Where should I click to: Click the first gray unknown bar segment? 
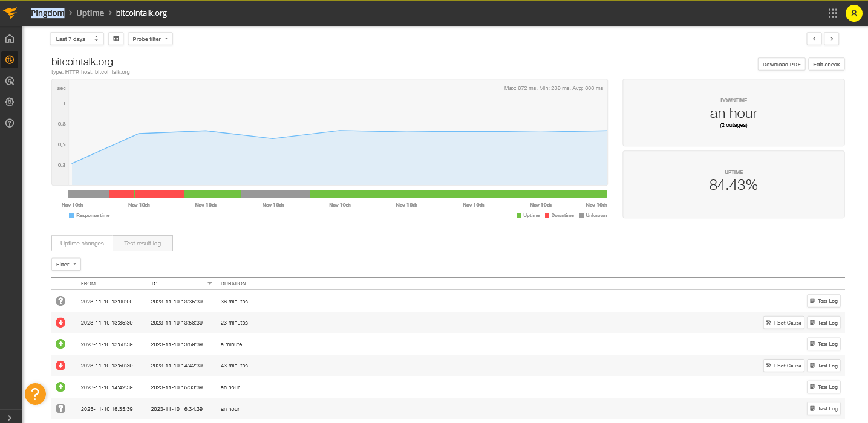point(88,194)
